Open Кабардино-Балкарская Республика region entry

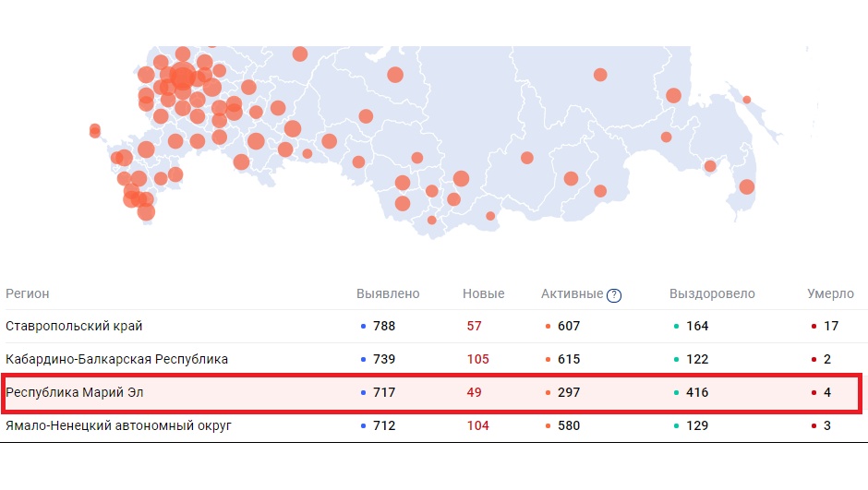116,360
